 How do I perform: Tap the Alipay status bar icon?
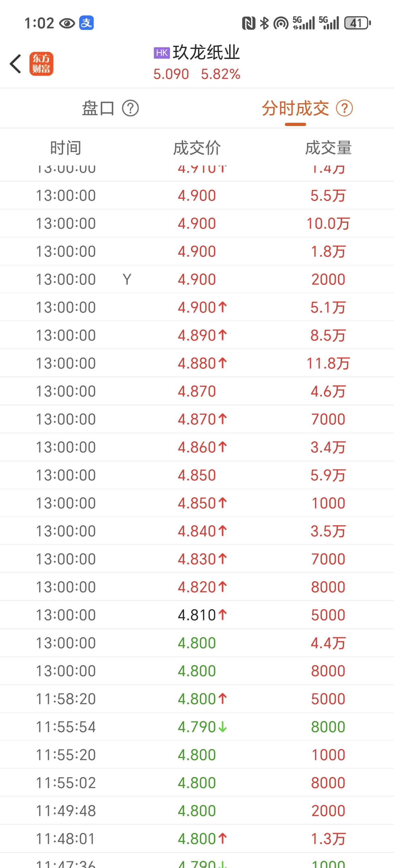tap(87, 23)
